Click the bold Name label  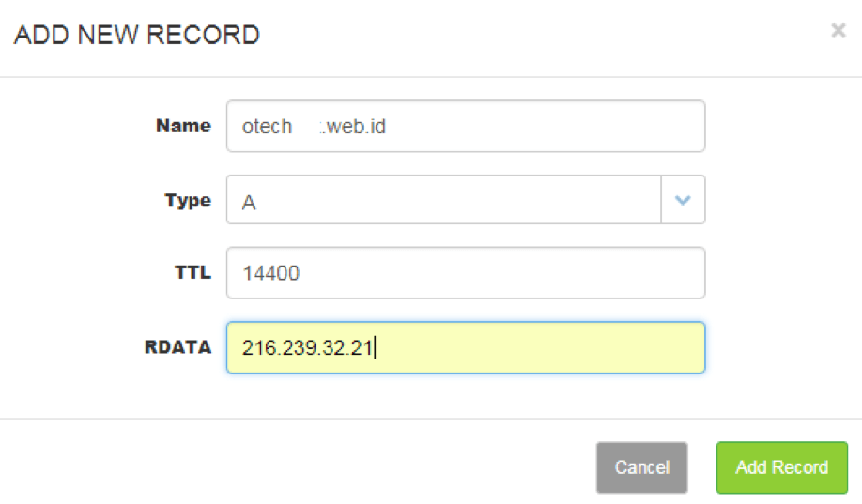[x=183, y=127]
